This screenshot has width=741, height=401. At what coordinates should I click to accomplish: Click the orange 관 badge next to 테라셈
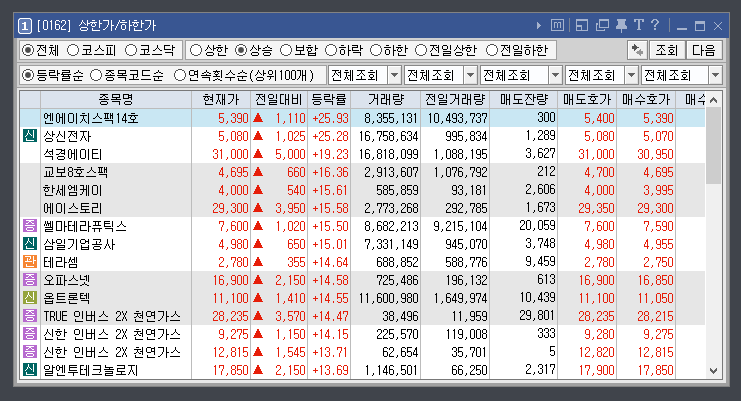30,262
